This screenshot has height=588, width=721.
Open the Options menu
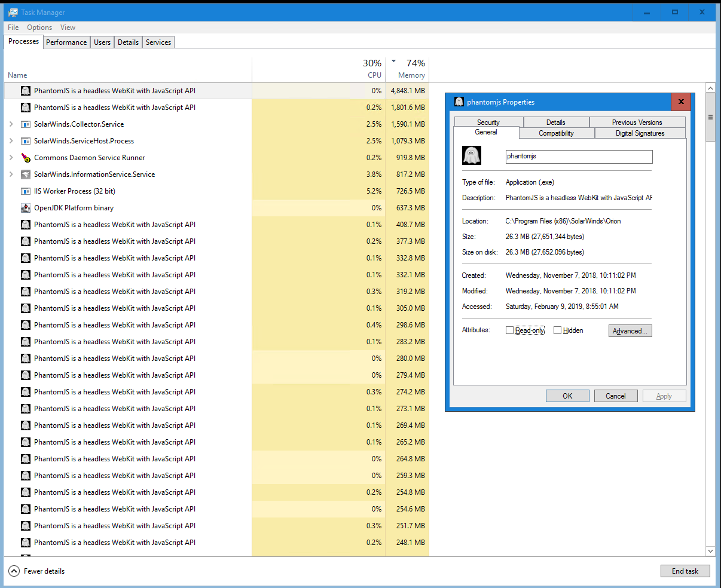[x=39, y=27]
